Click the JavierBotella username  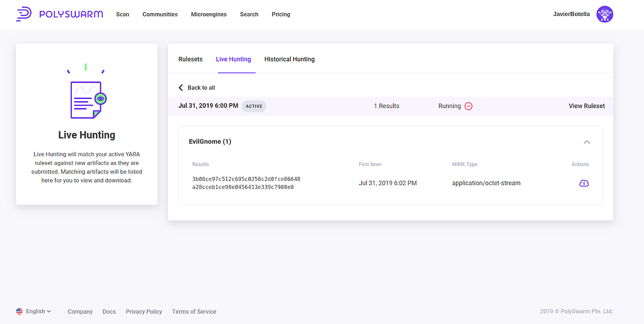click(x=572, y=14)
